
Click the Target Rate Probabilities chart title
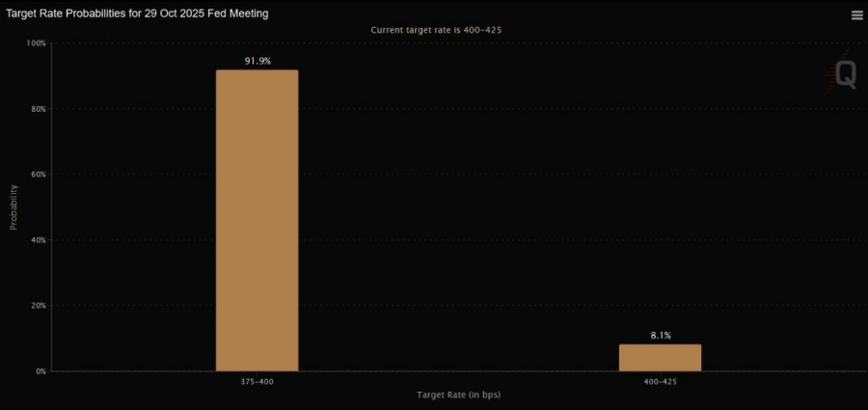[138, 14]
